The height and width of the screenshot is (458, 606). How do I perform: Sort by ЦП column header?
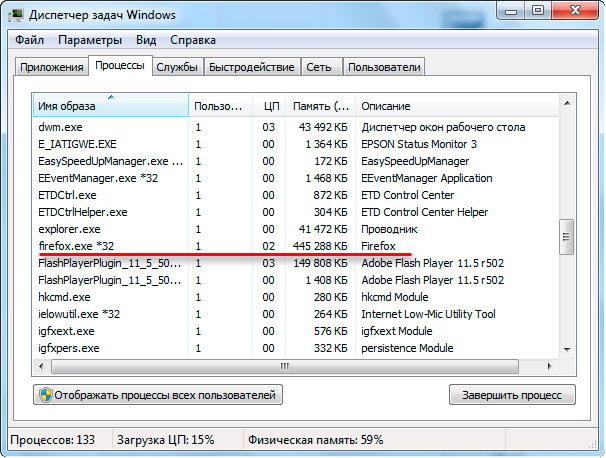click(x=269, y=106)
